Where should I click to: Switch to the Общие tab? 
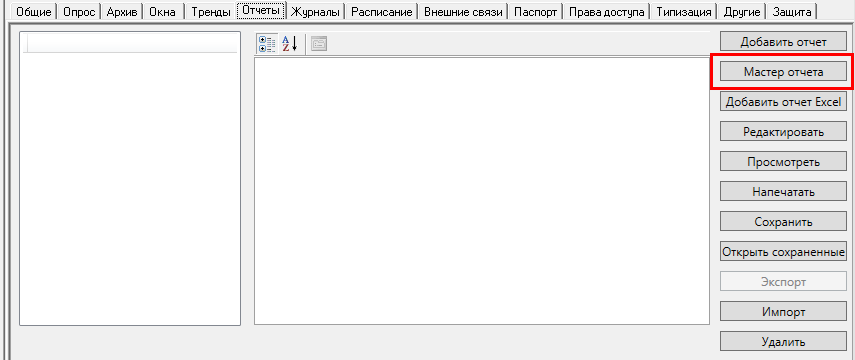(34, 11)
